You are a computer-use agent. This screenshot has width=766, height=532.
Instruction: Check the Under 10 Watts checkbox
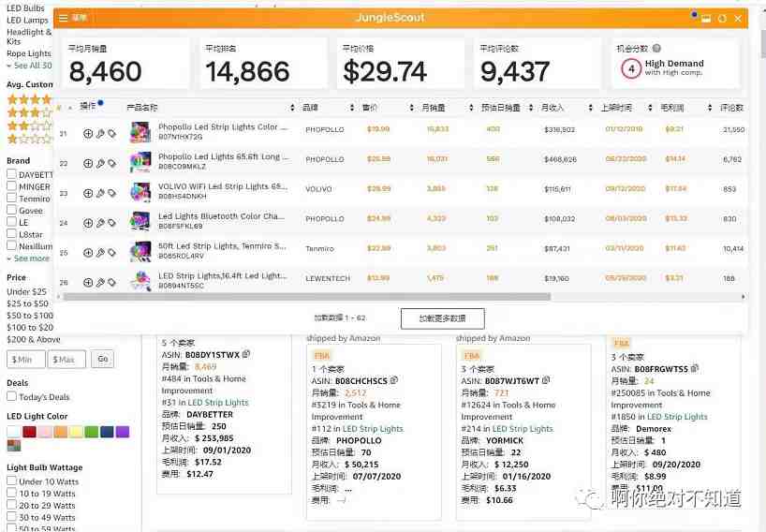click(x=12, y=480)
